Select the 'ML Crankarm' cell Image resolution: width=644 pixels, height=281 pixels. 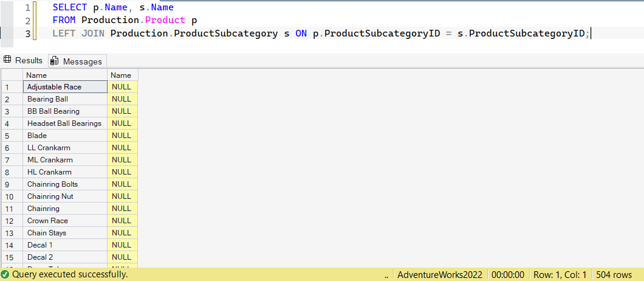65,159
